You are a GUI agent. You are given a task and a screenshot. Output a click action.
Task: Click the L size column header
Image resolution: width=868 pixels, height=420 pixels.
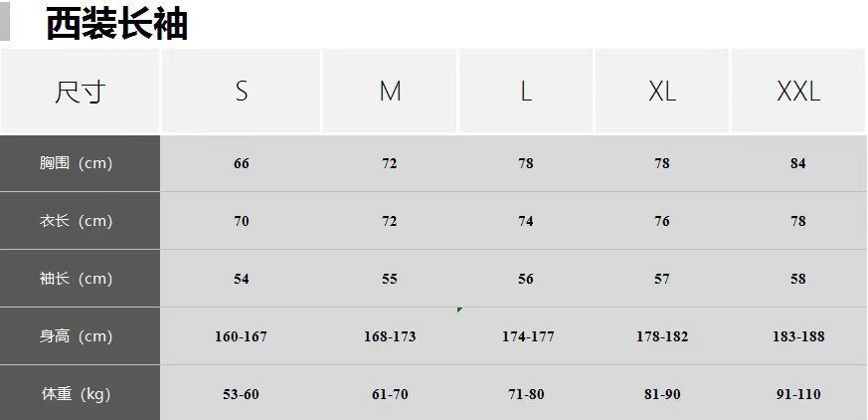pyautogui.click(x=526, y=92)
